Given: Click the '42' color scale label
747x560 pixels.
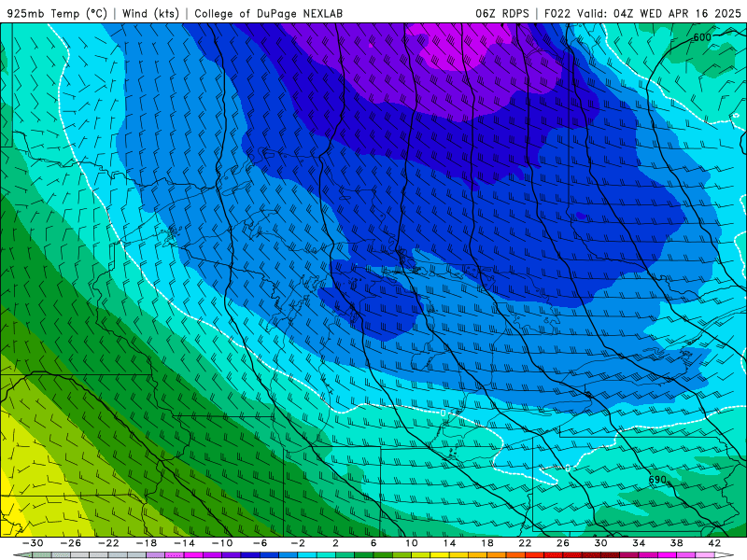Looking at the screenshot, I should (x=714, y=543).
